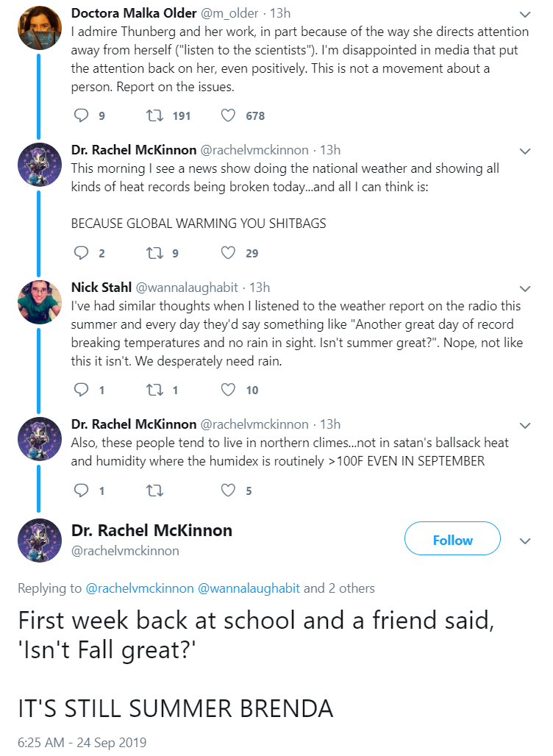Screen dimensions: 553x756
Task: Expand the chevron menu on Nick Stahl's tweet
Action: [x=525, y=289]
